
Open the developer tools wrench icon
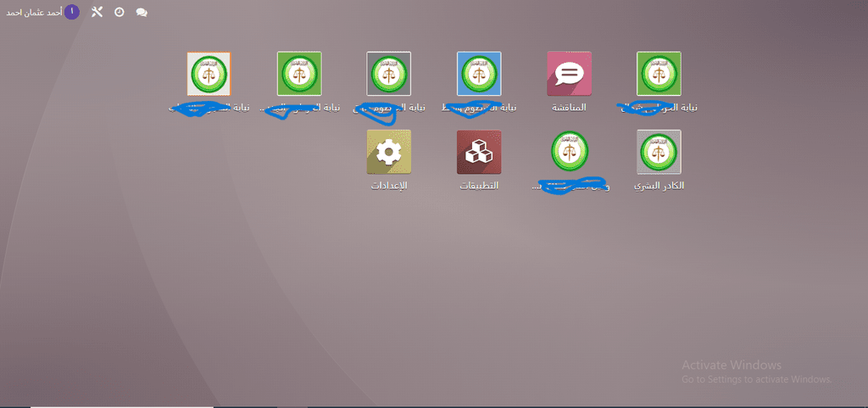pyautogui.click(x=97, y=12)
